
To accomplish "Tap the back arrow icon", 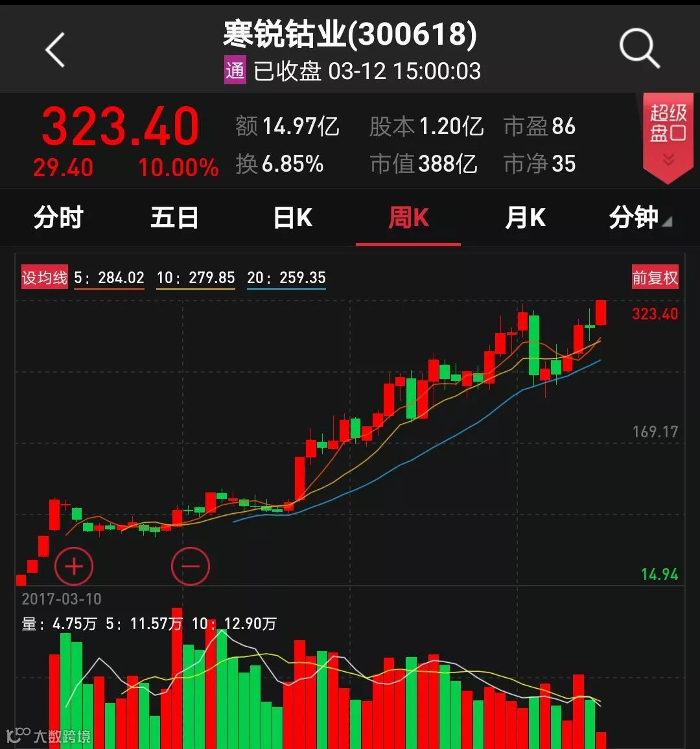I will coord(55,50).
